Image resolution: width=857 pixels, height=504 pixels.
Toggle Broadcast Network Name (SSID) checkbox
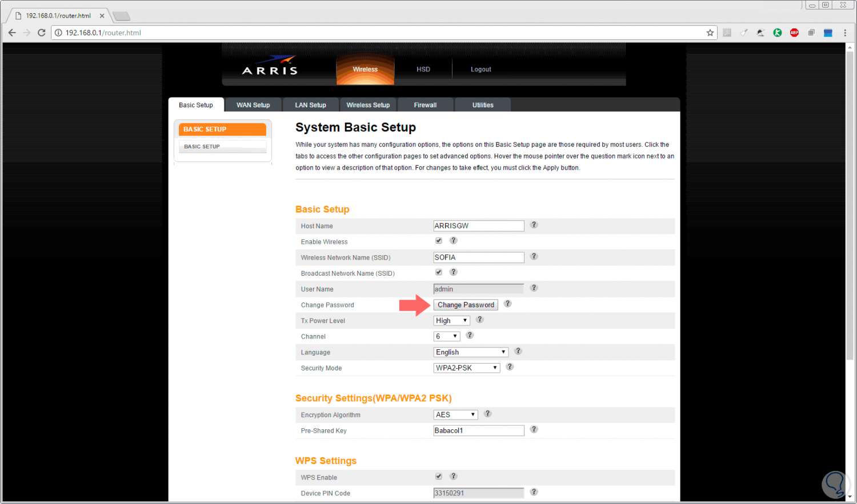439,272
